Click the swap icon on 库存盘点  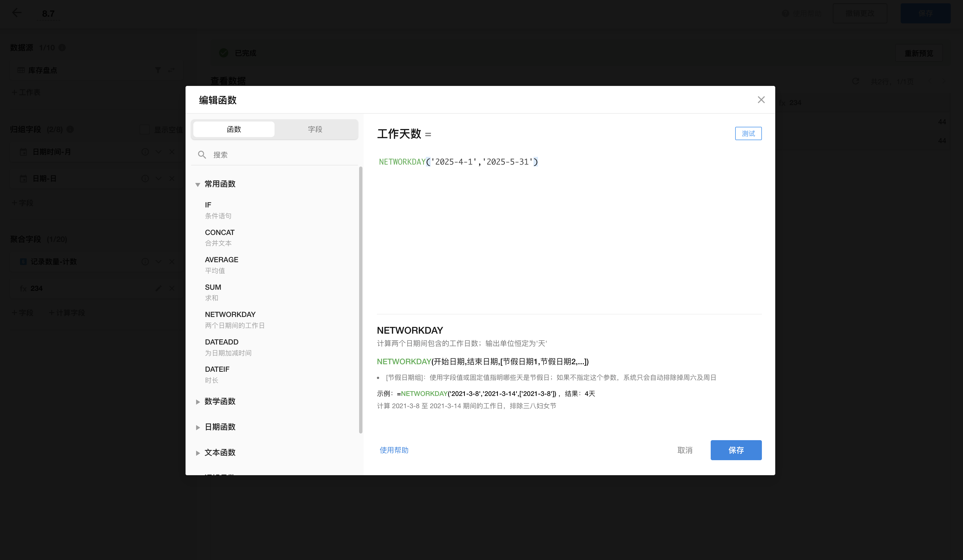coord(171,70)
